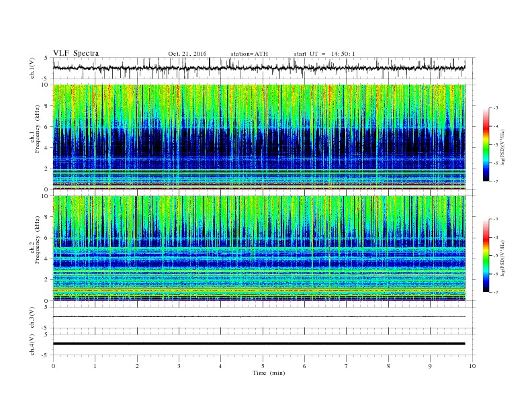Click the 'Time (min)' axis label
Viewport: 532px width, 411px height.
(x=269, y=373)
